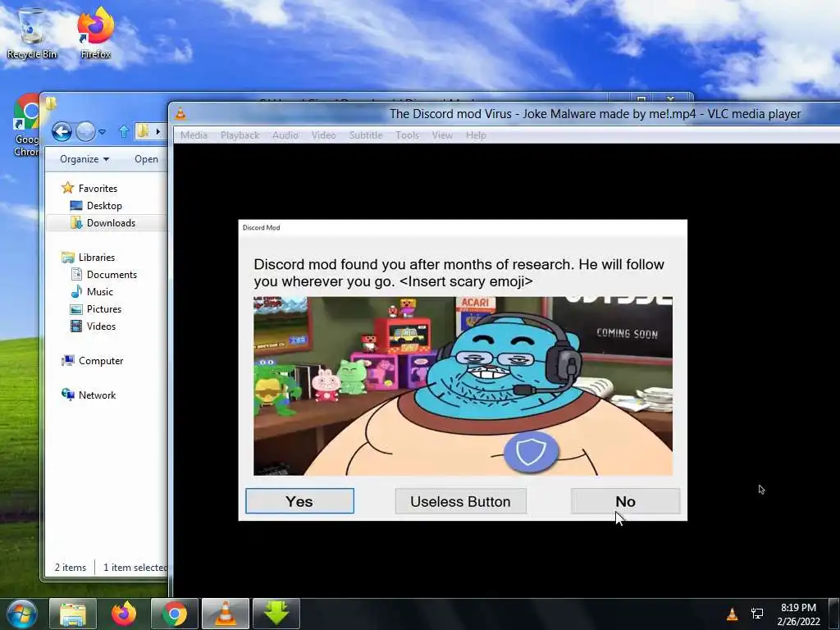Viewport: 840px width, 630px height.
Task: Open the VLC View menu
Action: (442, 135)
